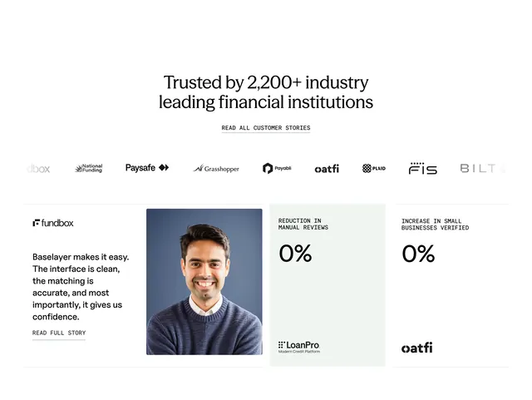
Task: Click the partially hidden fundbox carousel logo
Action: 38,169
